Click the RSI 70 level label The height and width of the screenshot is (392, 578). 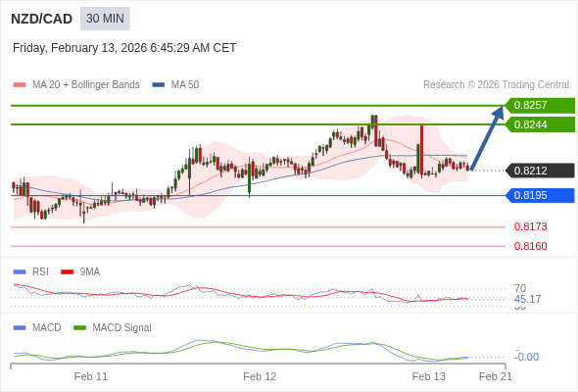tap(520, 288)
